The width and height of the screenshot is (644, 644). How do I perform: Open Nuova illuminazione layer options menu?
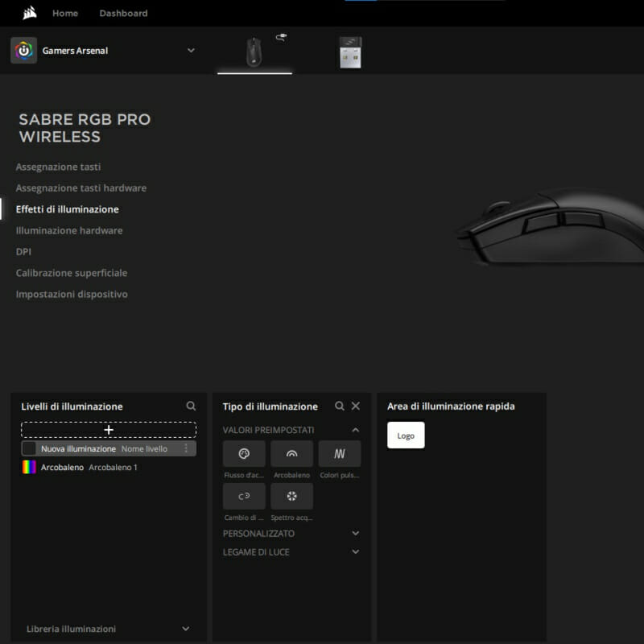point(186,448)
